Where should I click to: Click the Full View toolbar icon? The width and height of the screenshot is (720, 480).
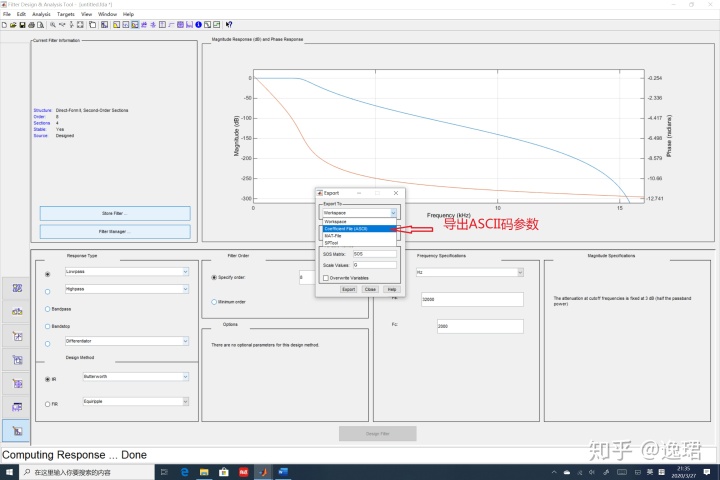80,25
